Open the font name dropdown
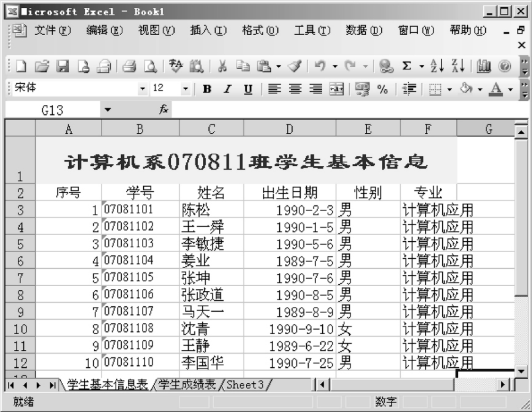The width and height of the screenshot is (532, 412). click(x=143, y=89)
